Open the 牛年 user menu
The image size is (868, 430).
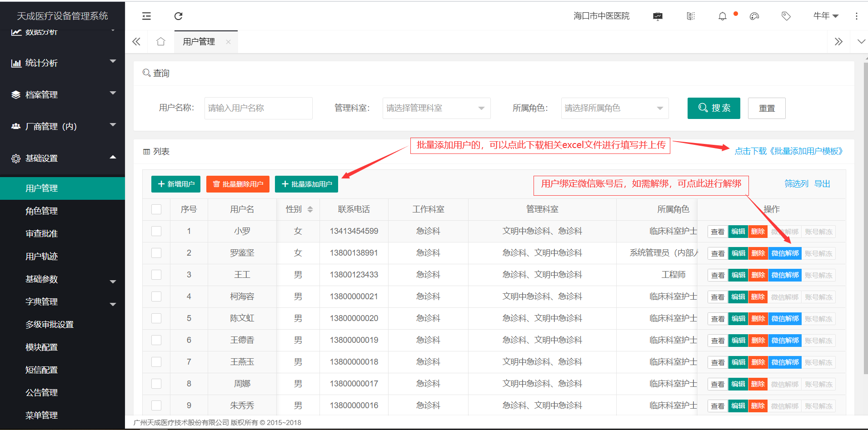pyautogui.click(x=826, y=16)
